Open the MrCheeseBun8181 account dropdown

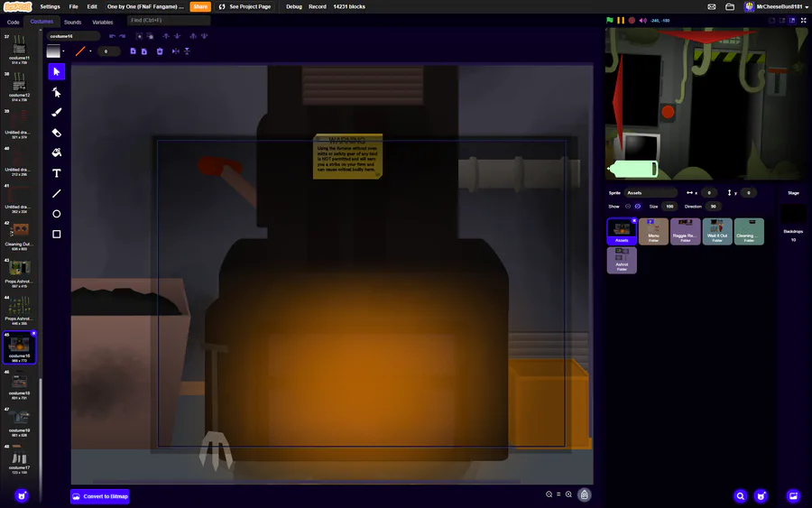point(777,6)
